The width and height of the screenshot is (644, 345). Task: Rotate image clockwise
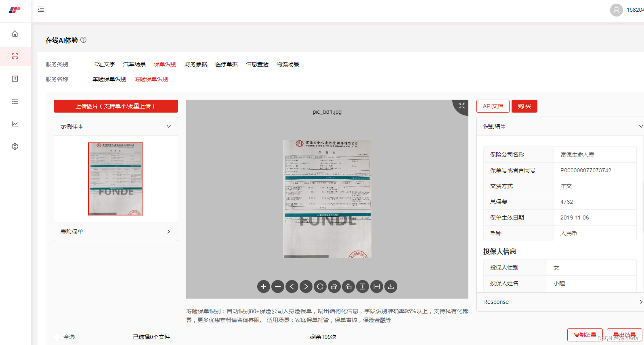click(x=348, y=286)
